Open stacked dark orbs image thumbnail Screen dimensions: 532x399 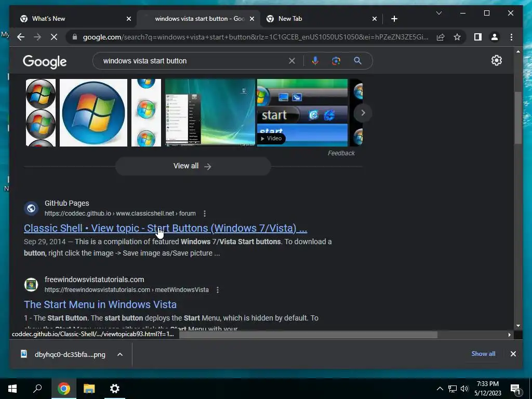point(41,113)
